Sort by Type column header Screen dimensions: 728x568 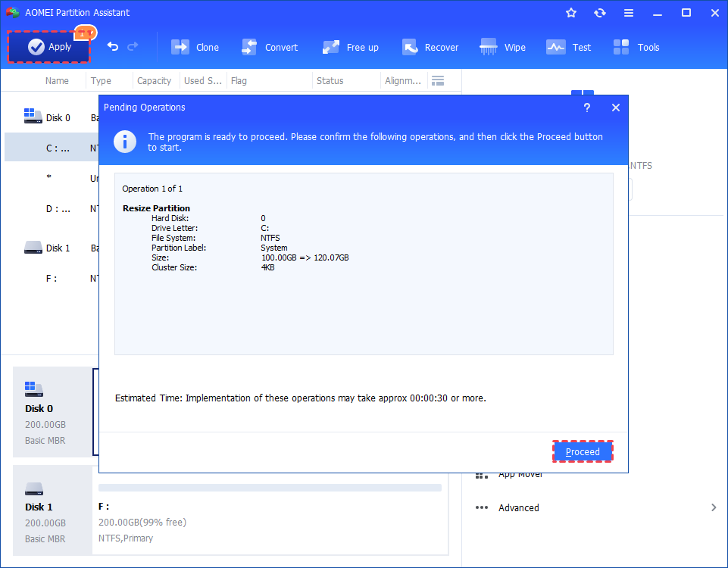(x=101, y=81)
